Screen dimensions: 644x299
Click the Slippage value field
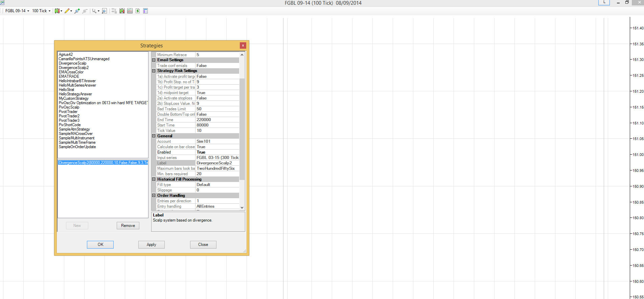(217, 190)
